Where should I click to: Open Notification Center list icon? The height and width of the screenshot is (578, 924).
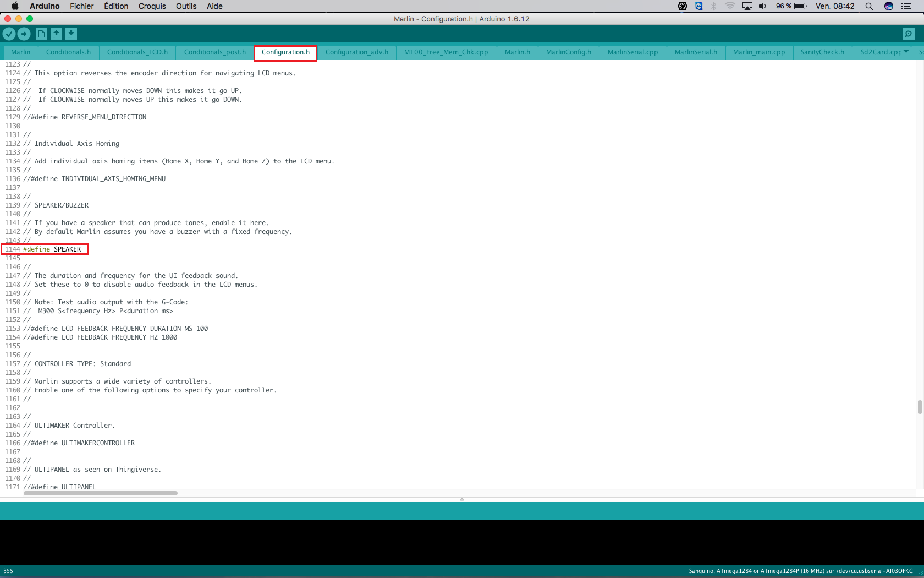tap(906, 6)
